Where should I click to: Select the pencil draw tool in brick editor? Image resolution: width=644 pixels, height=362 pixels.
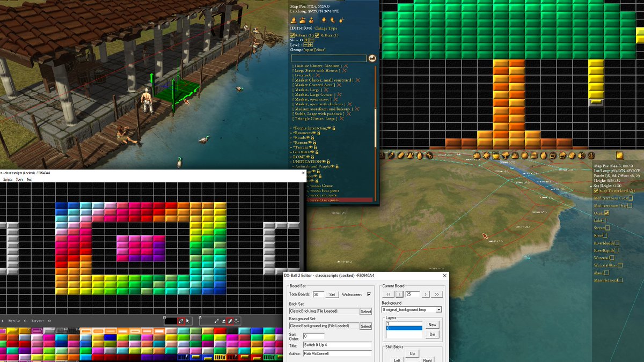coord(216,321)
